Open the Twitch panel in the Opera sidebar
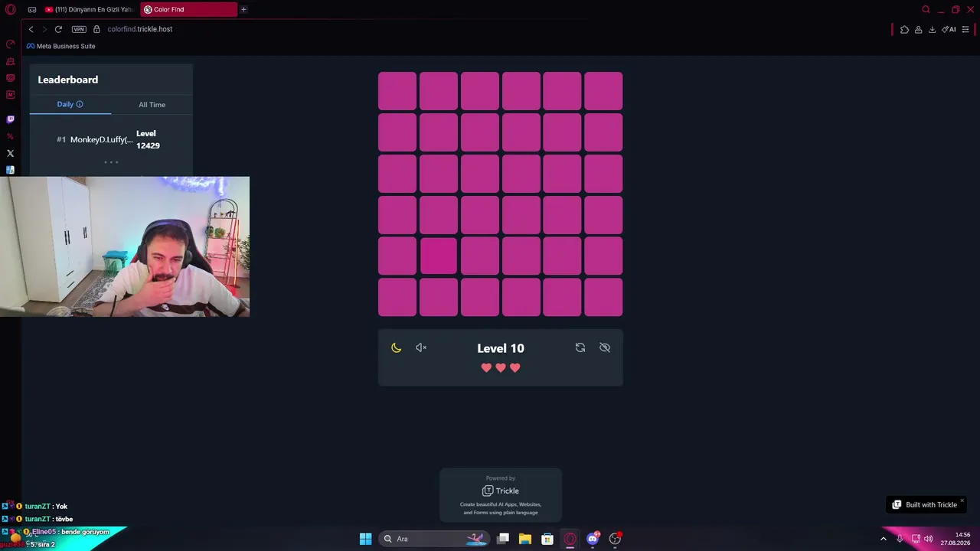This screenshot has height=551, width=980. pyautogui.click(x=11, y=119)
